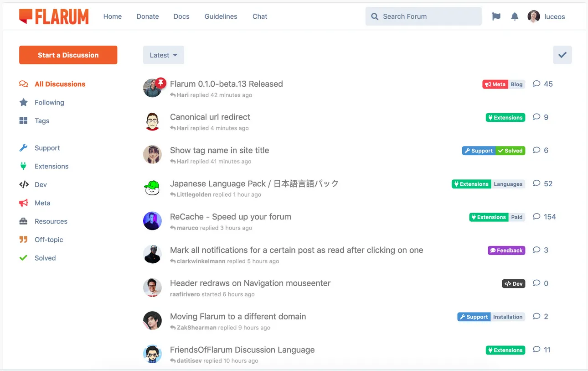Screen dimensions: 588x371
Task: Click the Solved tag on Show tag name
Action: (511, 151)
